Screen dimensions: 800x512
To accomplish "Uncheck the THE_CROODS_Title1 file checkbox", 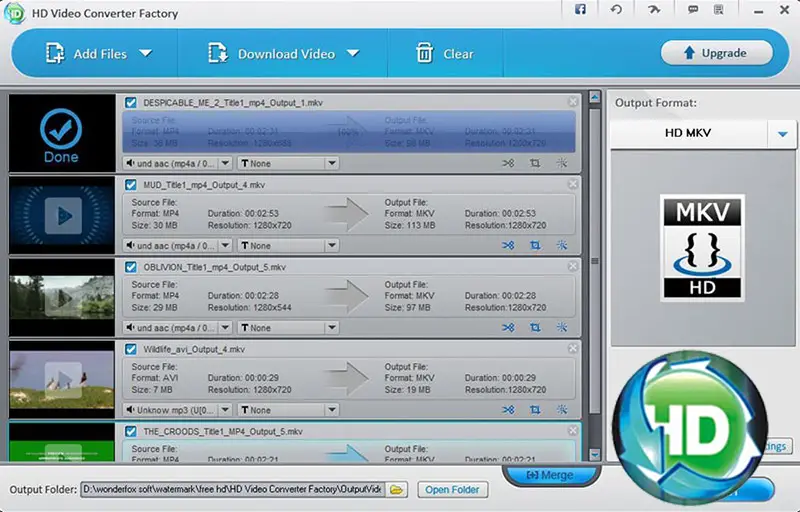I will [x=131, y=431].
